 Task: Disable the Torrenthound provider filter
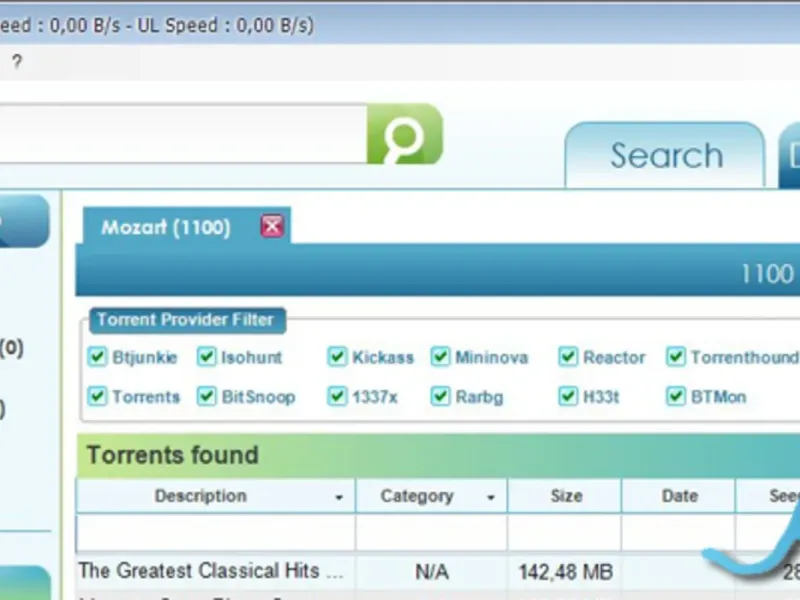(x=676, y=357)
